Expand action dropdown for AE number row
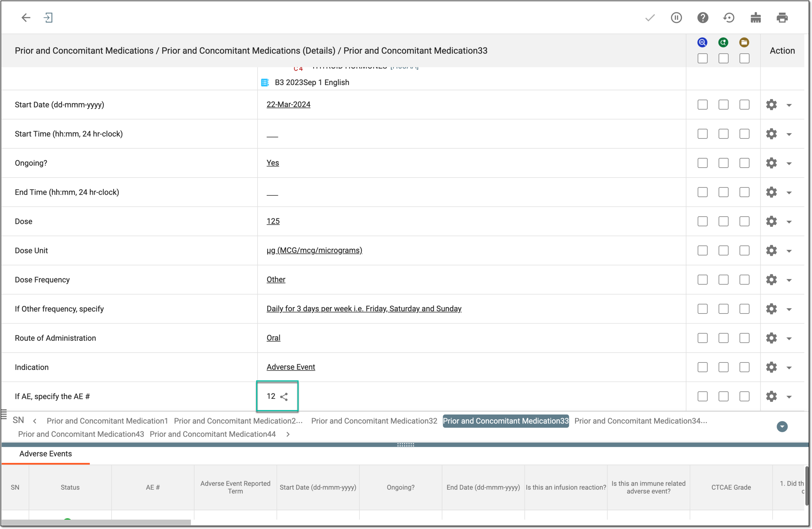Image resolution: width=812 pixels, height=529 pixels. tap(789, 397)
